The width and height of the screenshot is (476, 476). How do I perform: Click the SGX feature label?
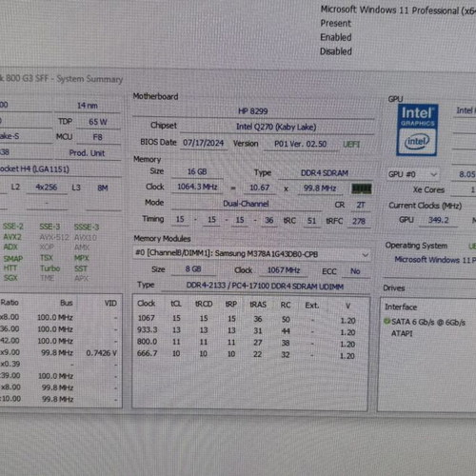[x=10, y=278]
